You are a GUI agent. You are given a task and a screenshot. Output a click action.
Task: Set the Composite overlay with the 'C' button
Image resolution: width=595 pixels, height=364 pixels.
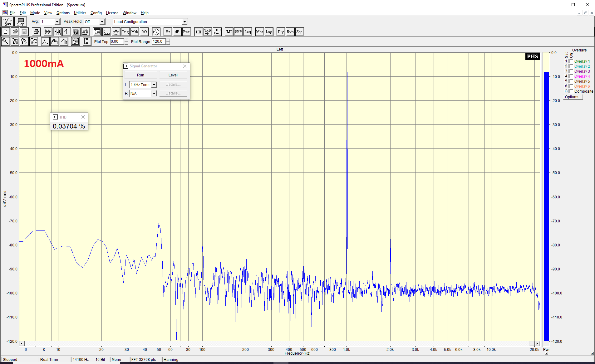(566, 91)
